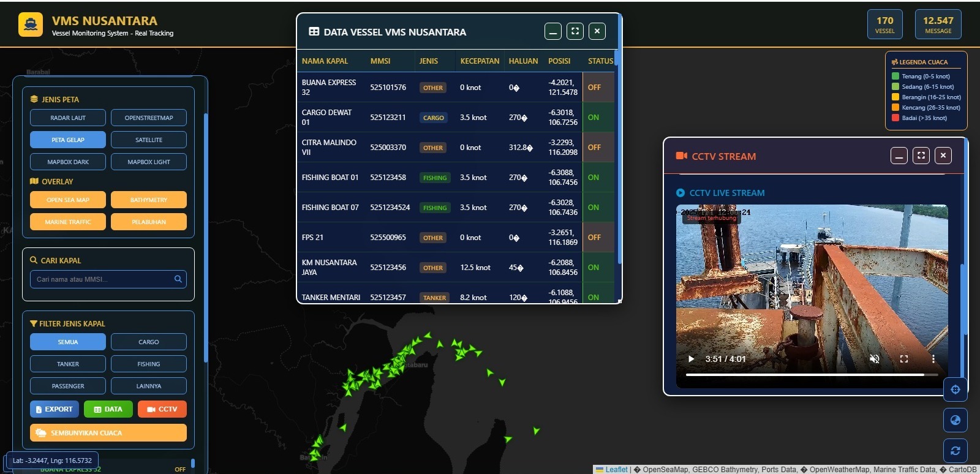
Task: Unmute the CCTV video audio
Action: [x=875, y=359]
